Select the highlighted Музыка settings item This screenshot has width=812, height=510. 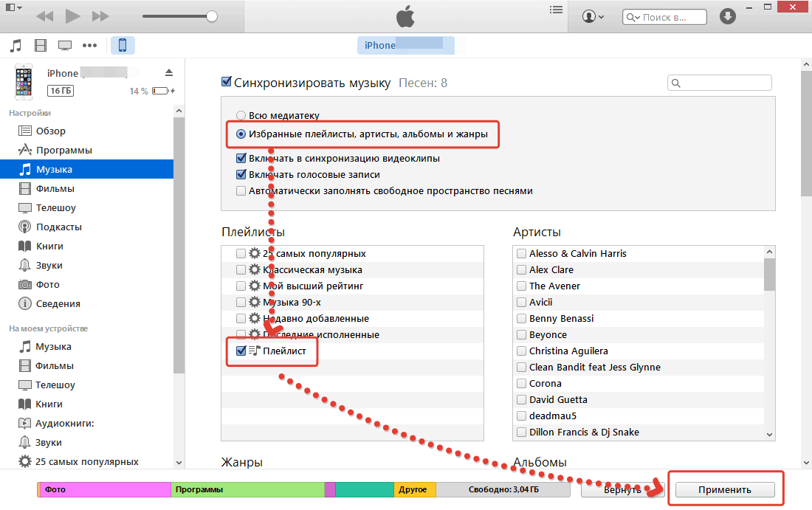(86, 169)
